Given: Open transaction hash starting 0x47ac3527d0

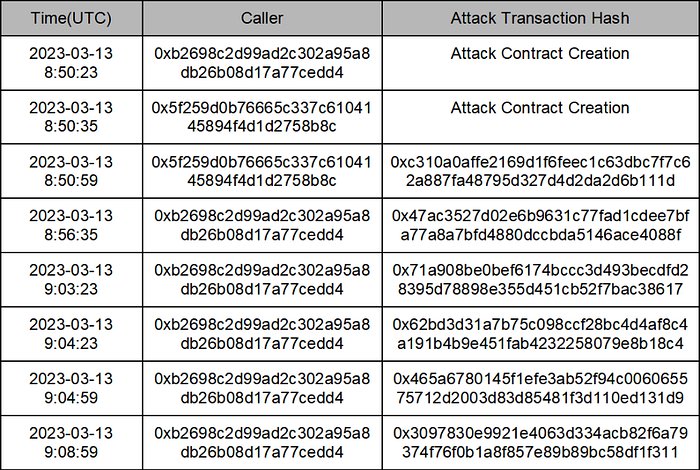Looking at the screenshot, I should click(x=540, y=225).
